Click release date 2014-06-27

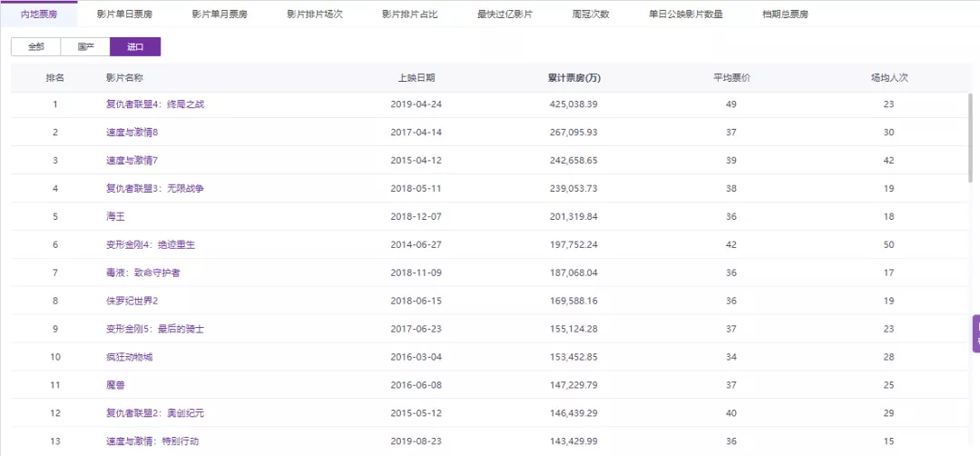[x=416, y=245]
